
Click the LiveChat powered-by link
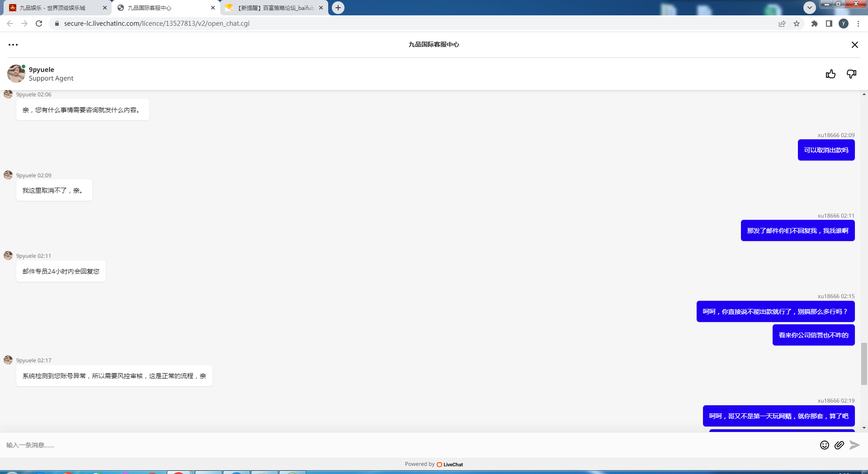[x=450, y=465]
